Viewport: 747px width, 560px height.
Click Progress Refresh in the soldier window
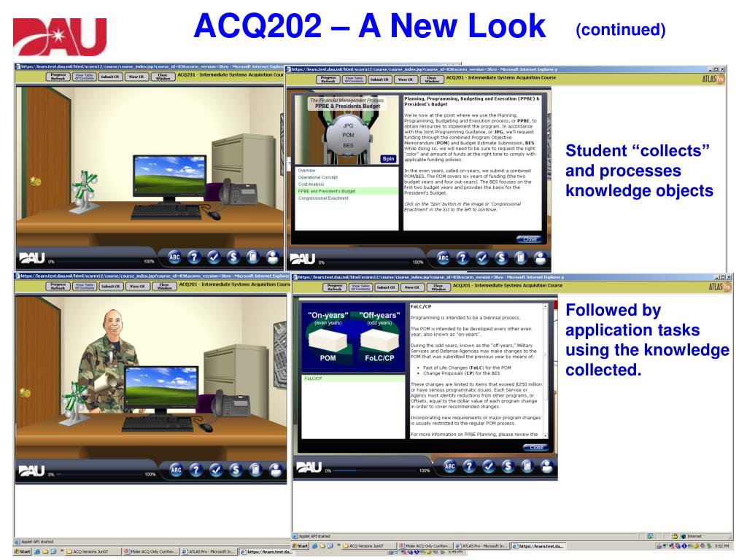coord(58,286)
